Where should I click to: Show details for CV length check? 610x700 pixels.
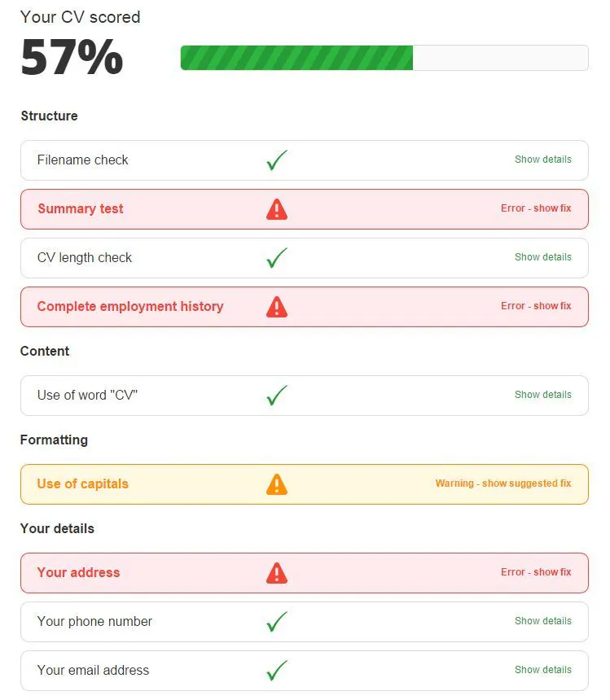click(543, 257)
